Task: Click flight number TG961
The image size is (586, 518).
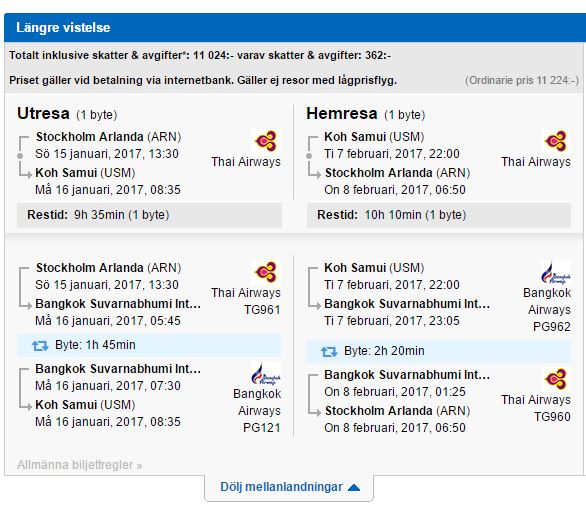Action: [262, 310]
